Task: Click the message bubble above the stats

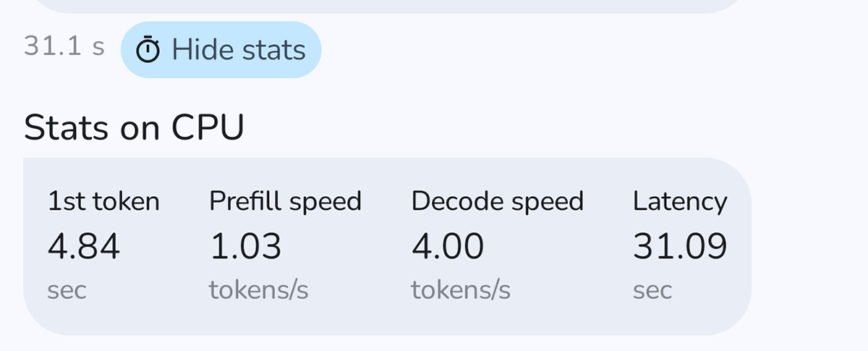Action: coord(391,5)
